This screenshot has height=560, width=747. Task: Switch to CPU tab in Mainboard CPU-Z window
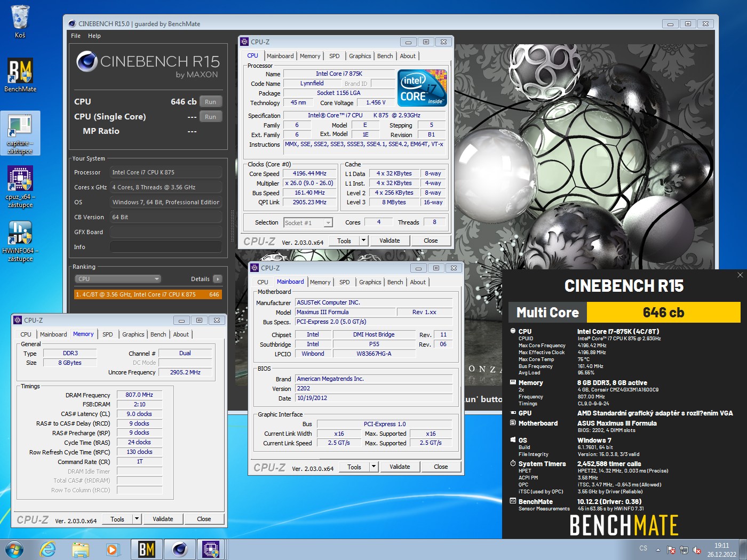pos(263,282)
